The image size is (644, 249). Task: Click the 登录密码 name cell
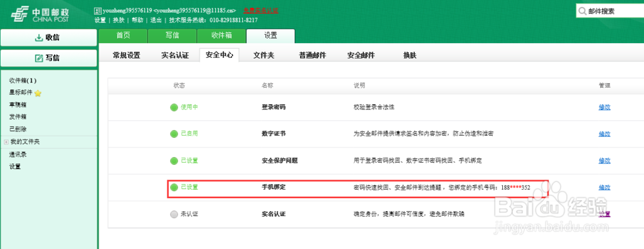pos(274,107)
